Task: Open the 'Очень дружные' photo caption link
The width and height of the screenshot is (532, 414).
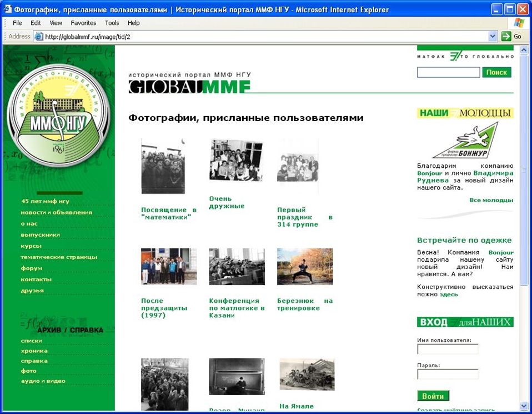Action: 227,202
